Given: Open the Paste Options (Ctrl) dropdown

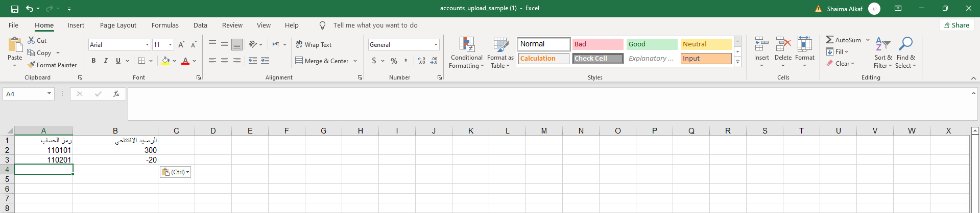Looking at the screenshot, I should pyautogui.click(x=175, y=172).
